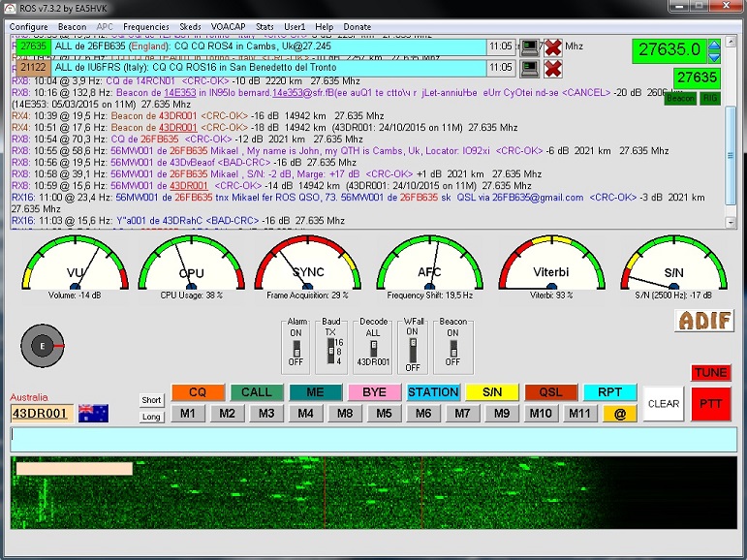
Task: Click the AFC frequency shift gauge
Action: pyautogui.click(x=430, y=264)
